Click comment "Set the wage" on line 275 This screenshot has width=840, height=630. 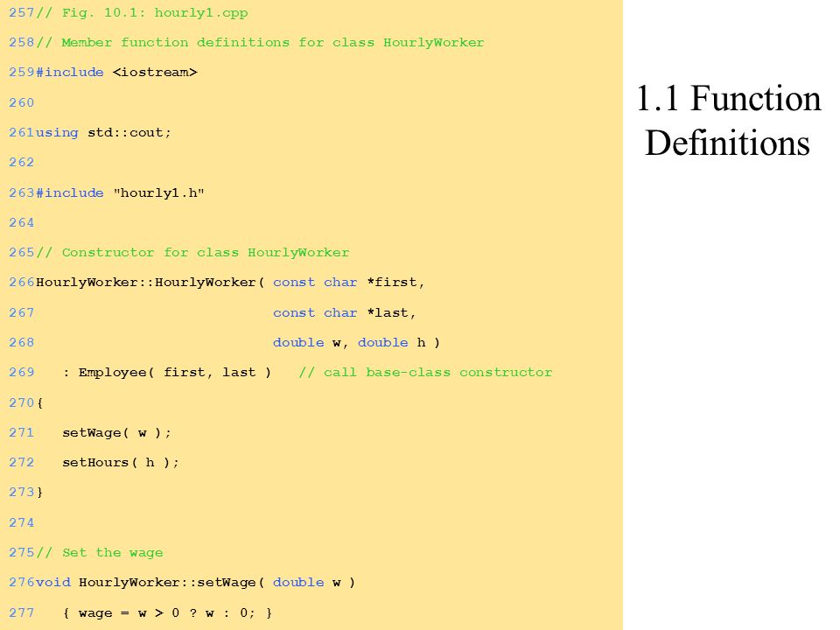coord(99,552)
